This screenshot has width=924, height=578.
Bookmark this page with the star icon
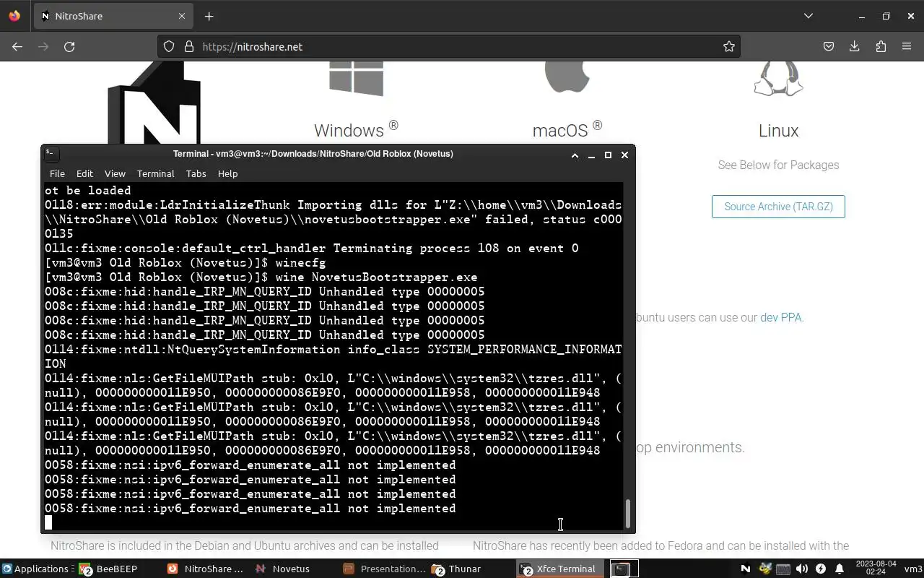coord(729,46)
